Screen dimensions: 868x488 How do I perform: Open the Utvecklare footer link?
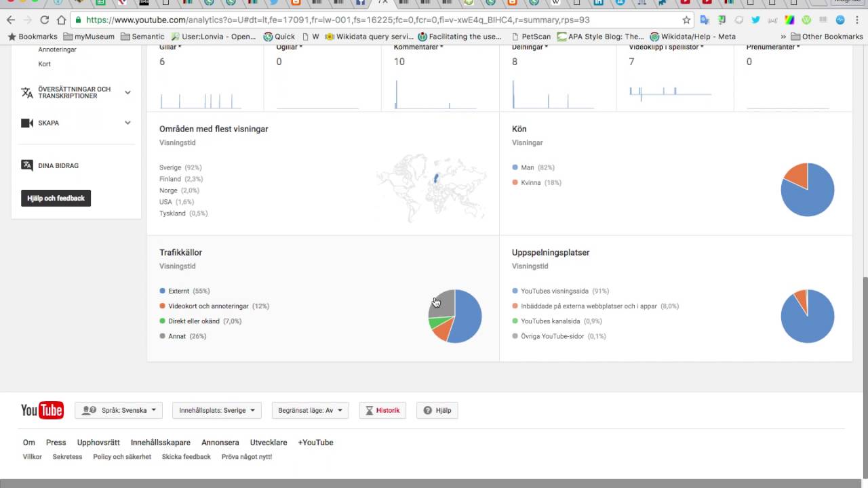tap(269, 443)
